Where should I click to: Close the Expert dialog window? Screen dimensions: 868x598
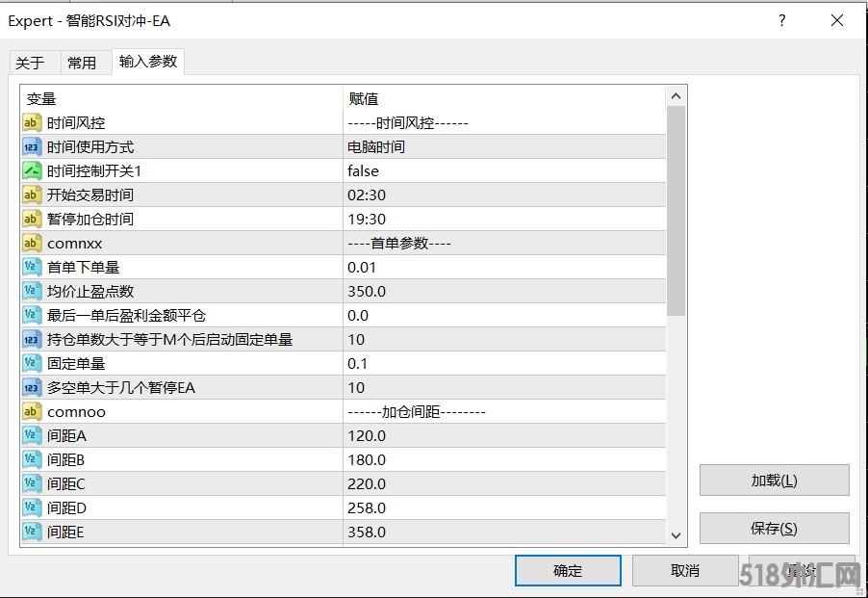[x=837, y=20]
